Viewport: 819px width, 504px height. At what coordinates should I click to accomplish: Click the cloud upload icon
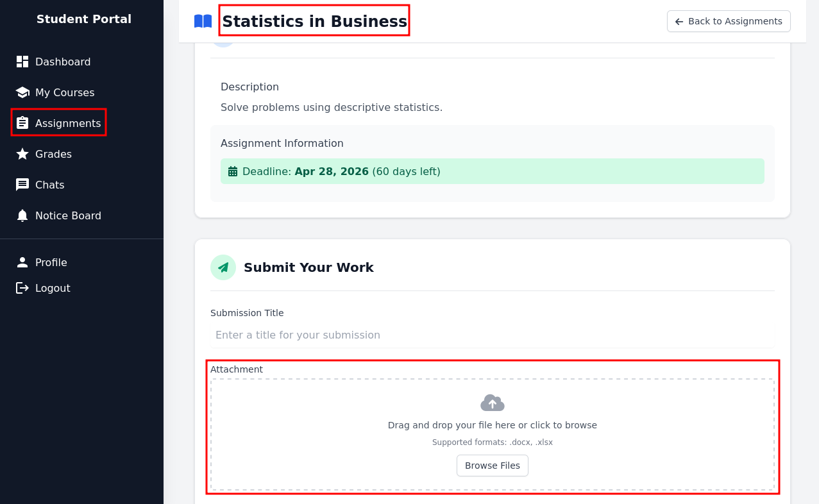pos(492,403)
